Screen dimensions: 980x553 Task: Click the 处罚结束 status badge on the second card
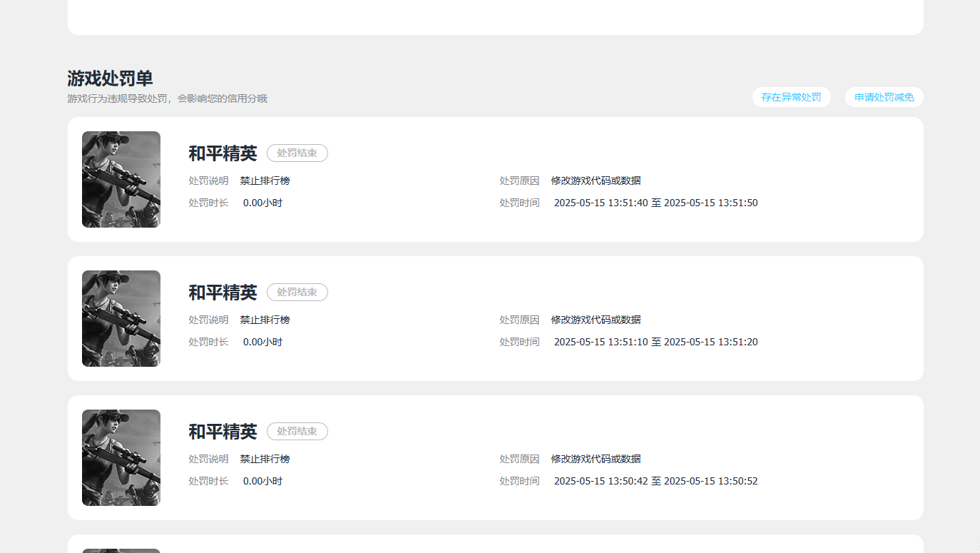pos(297,292)
